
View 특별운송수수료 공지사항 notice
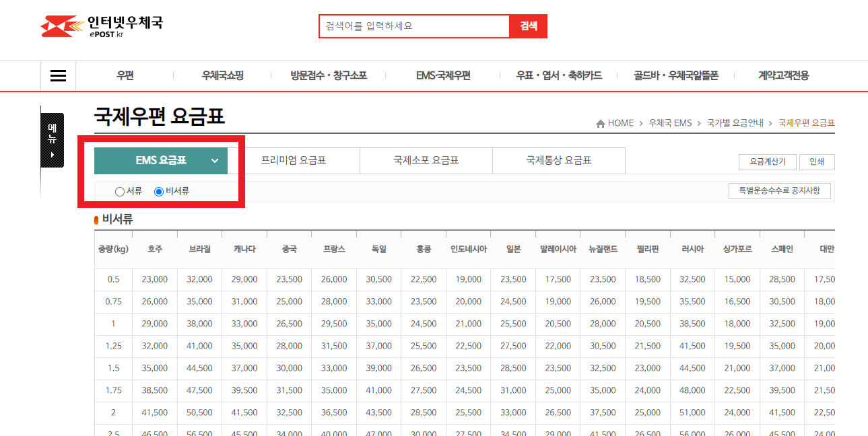click(x=779, y=190)
